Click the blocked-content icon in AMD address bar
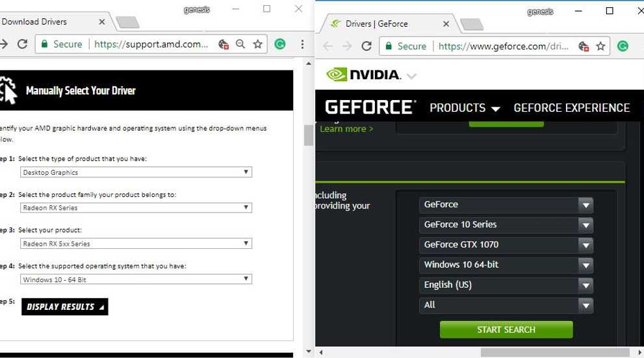The width and height of the screenshot is (644, 358). [x=224, y=44]
